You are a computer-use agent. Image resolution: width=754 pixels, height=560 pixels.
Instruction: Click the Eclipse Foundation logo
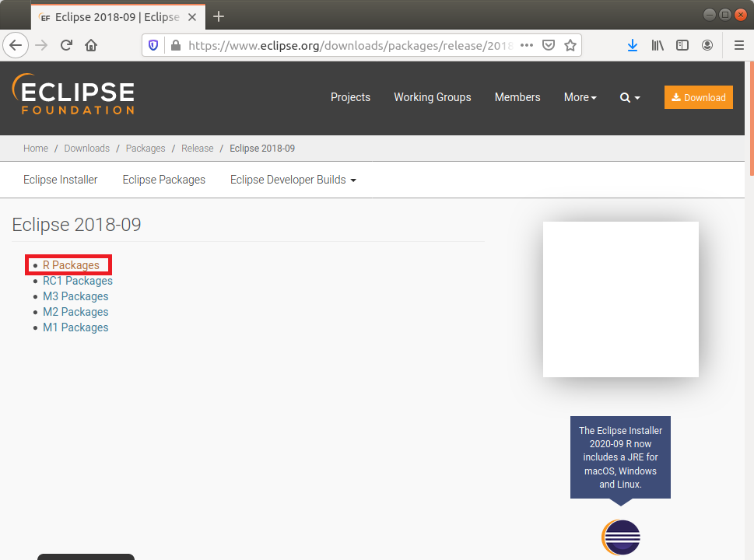[73, 94]
